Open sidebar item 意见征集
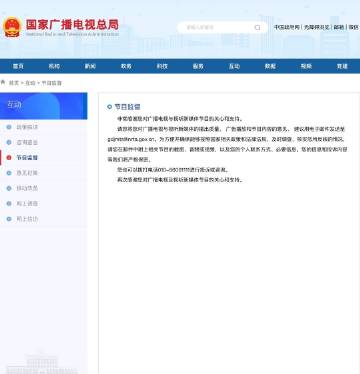 [x=27, y=173]
